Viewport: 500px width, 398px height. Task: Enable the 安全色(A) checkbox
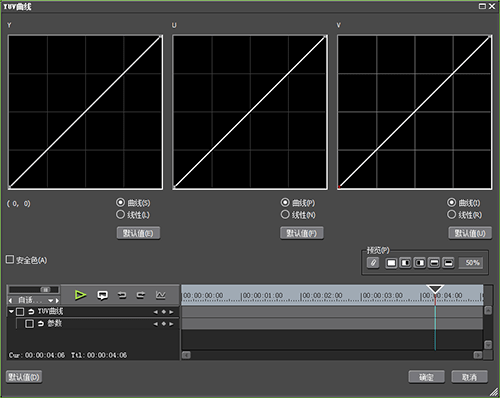click(x=10, y=259)
